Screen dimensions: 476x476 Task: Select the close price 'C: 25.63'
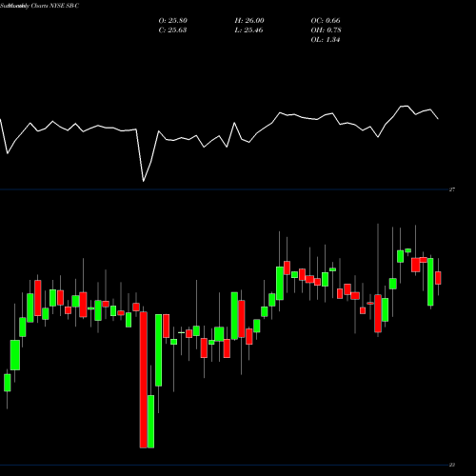click(x=172, y=30)
